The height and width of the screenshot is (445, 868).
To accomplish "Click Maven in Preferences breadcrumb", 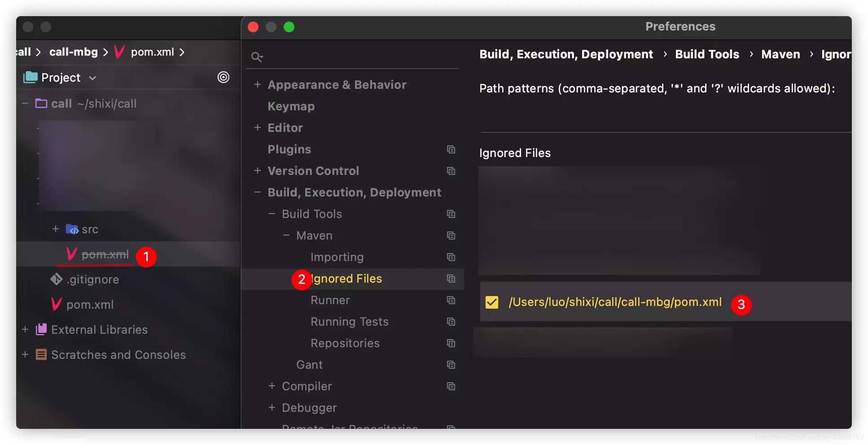I will pyautogui.click(x=780, y=54).
